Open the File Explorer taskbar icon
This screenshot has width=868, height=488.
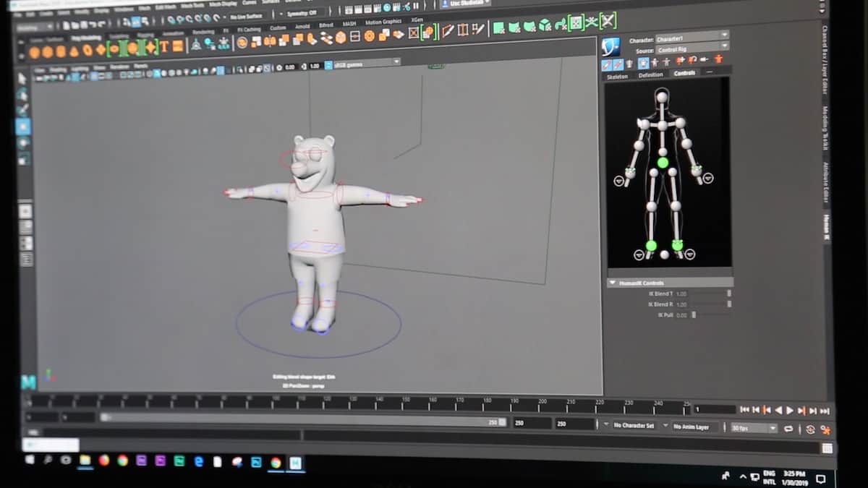coord(85,460)
